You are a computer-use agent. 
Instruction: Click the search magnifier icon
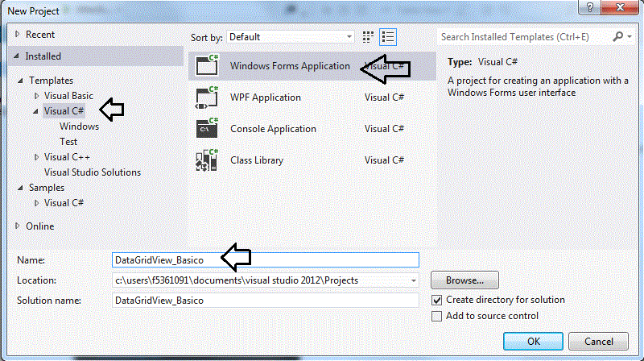tap(617, 37)
